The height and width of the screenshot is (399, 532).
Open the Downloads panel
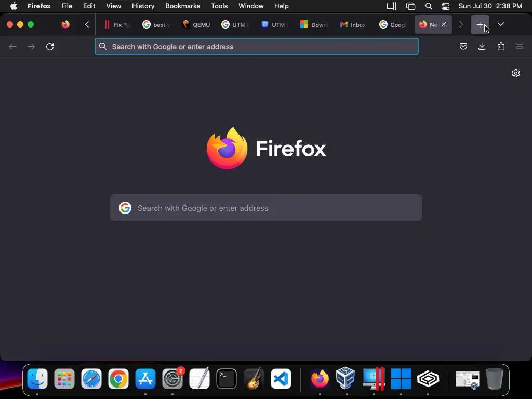tap(482, 46)
